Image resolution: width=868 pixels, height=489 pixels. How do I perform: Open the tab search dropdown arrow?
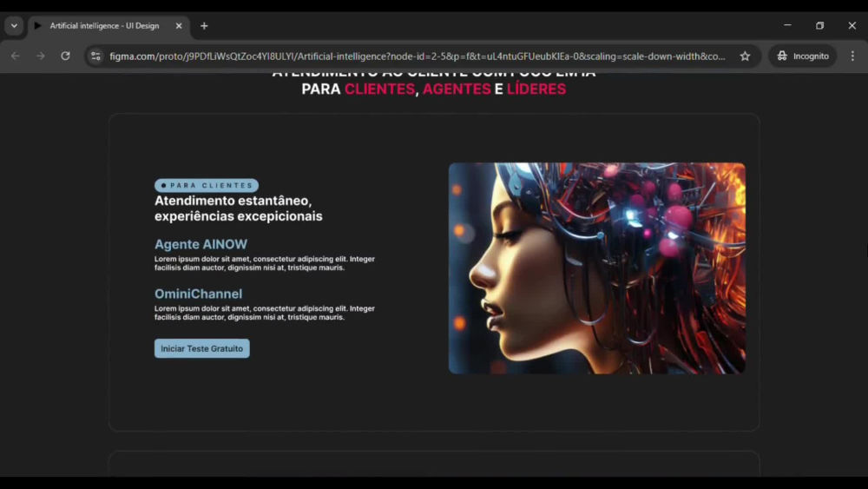(14, 25)
